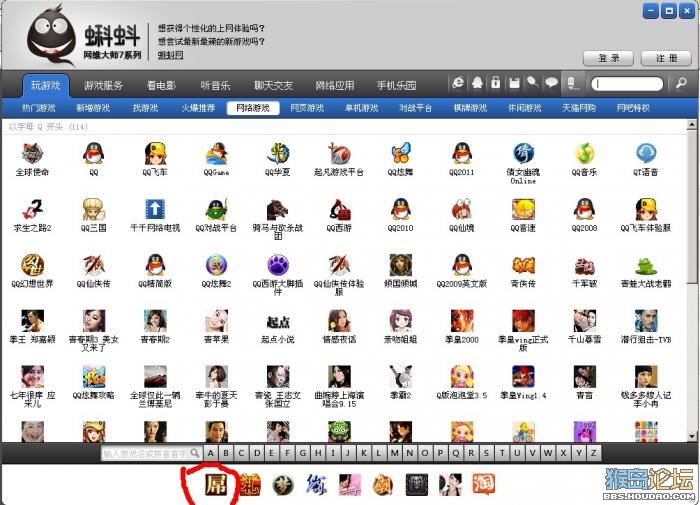
Task: Filter games by letter Z
Action: (x=594, y=453)
